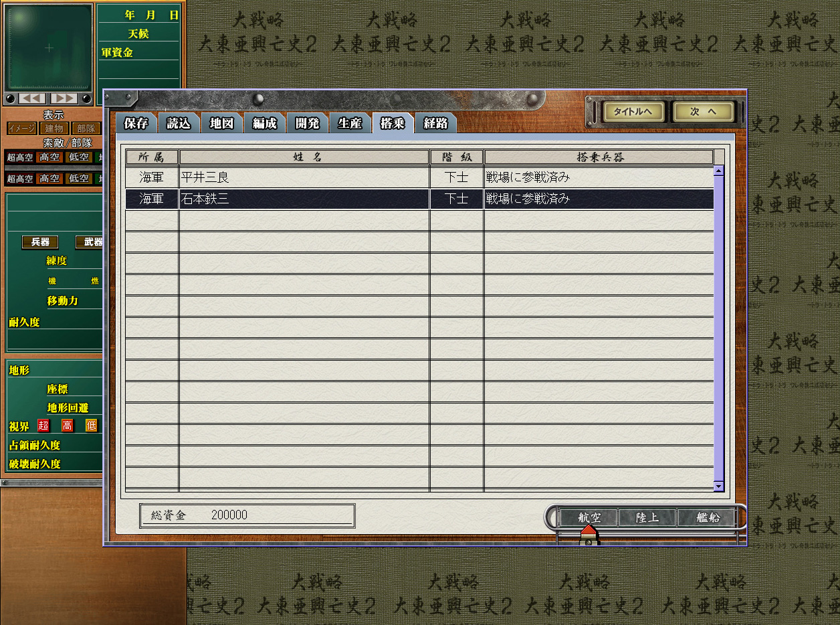Switch to the 編成 tab

pyautogui.click(x=264, y=123)
